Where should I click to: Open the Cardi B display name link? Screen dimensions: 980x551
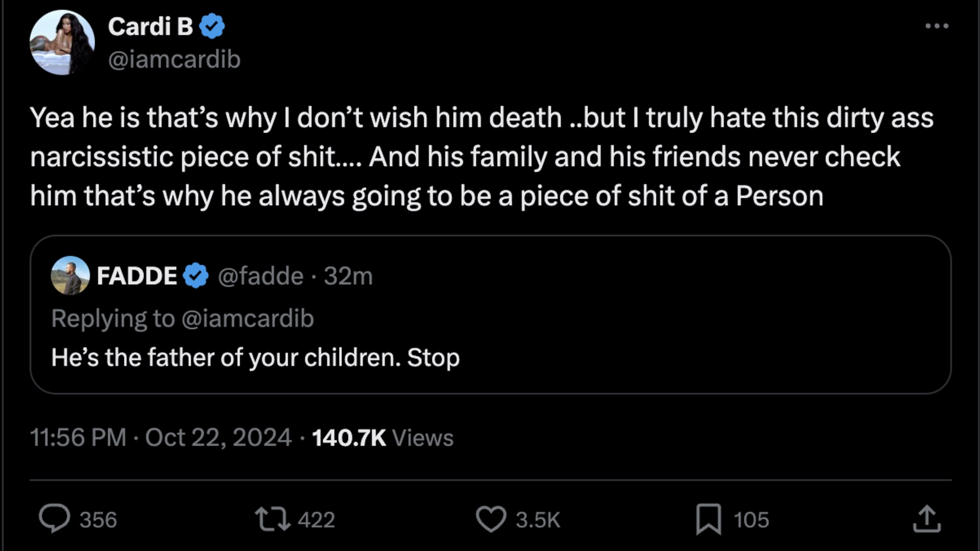tap(150, 26)
